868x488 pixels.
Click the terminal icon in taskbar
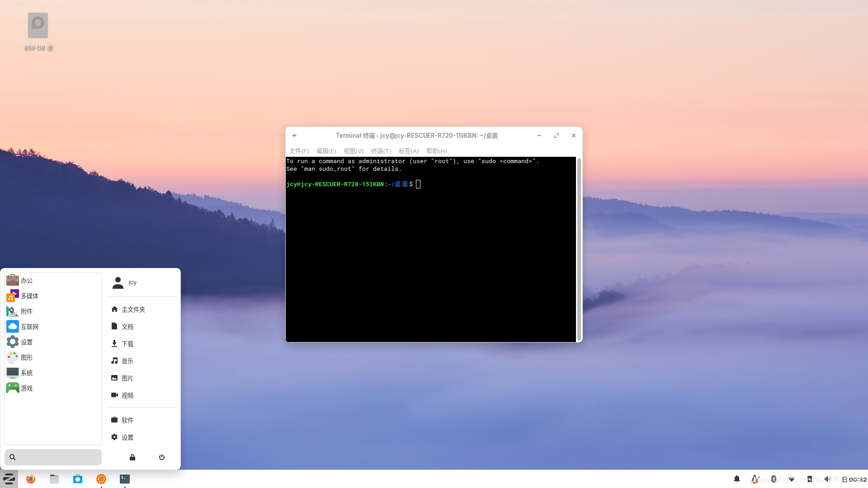[x=125, y=479]
